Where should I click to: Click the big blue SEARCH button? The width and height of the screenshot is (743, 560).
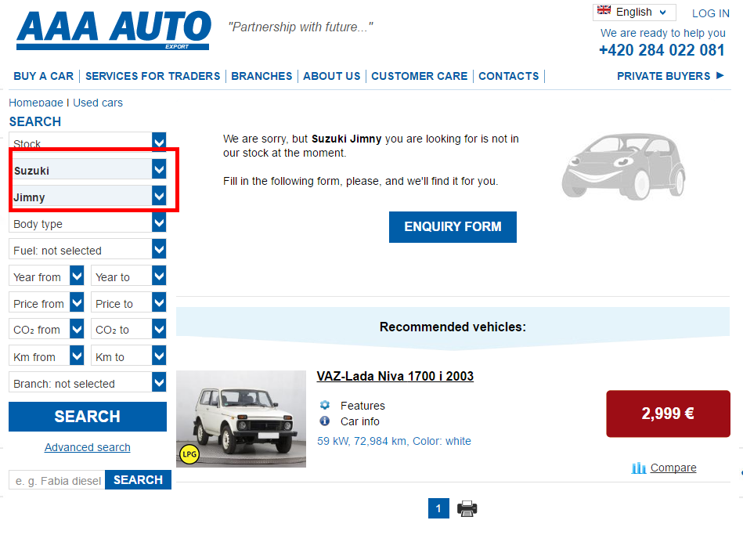pos(88,417)
